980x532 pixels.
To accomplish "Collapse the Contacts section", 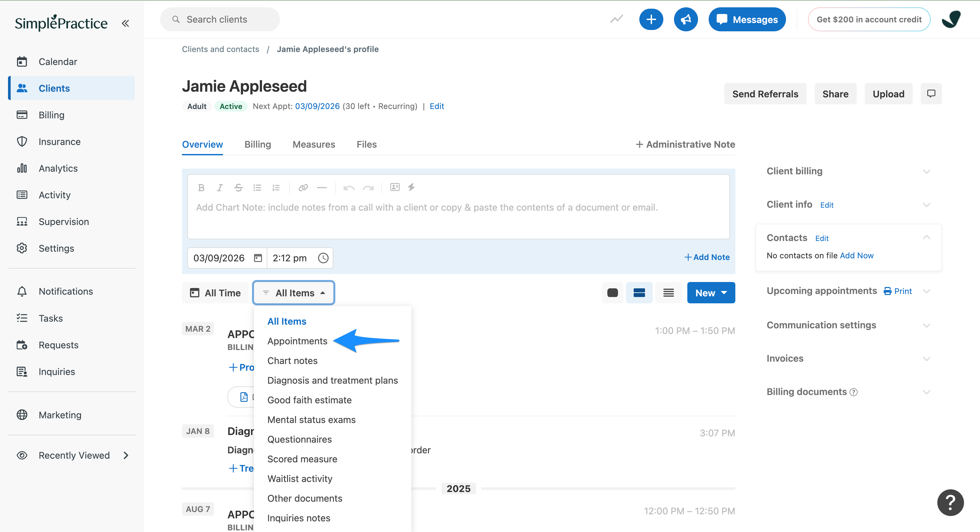I will [926, 237].
